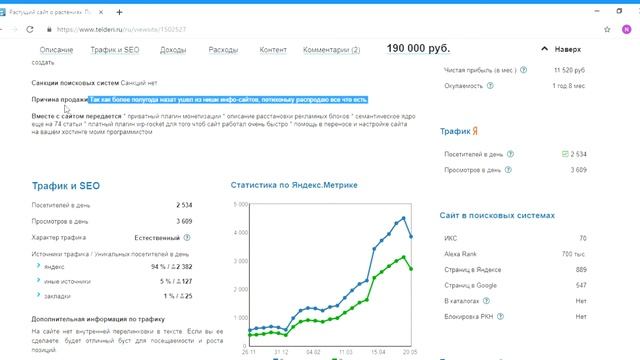Click the help icon next to В каталогах
The height and width of the screenshot is (360, 640).
pos(486,301)
